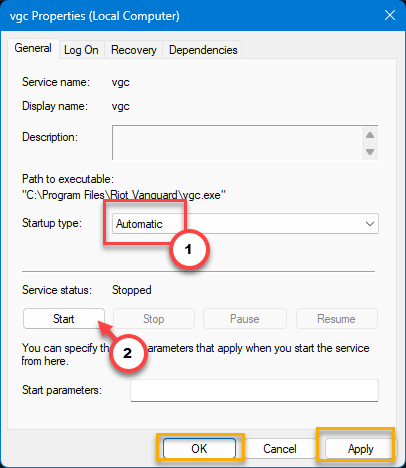Click inside the Description text box
Screen dimensions: 406x468
[x=237, y=143]
